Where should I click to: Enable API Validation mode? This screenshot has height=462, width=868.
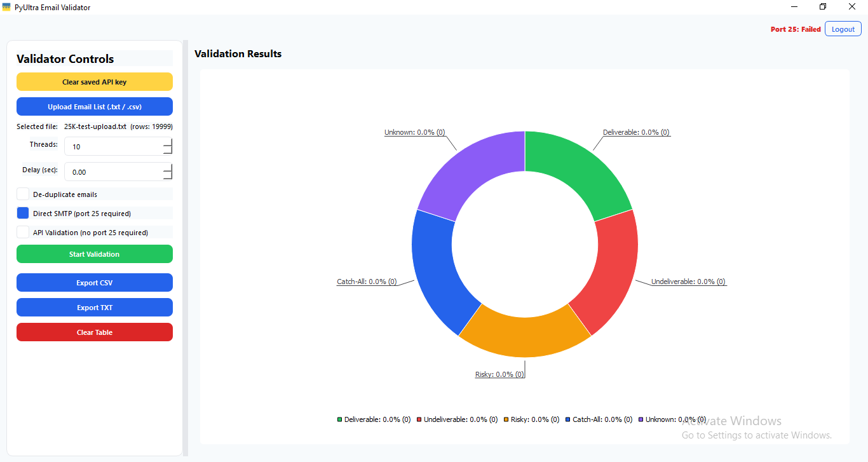click(22, 231)
